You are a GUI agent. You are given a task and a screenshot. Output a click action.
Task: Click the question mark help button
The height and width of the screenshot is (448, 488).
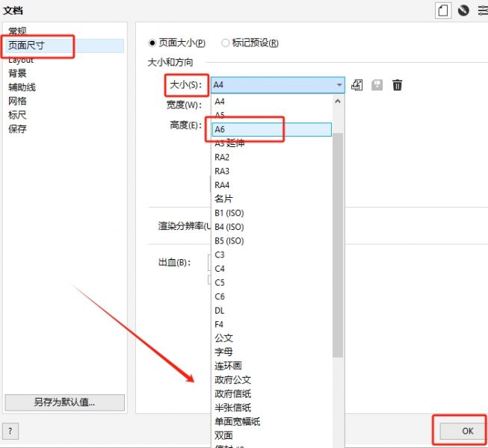pos(10,432)
